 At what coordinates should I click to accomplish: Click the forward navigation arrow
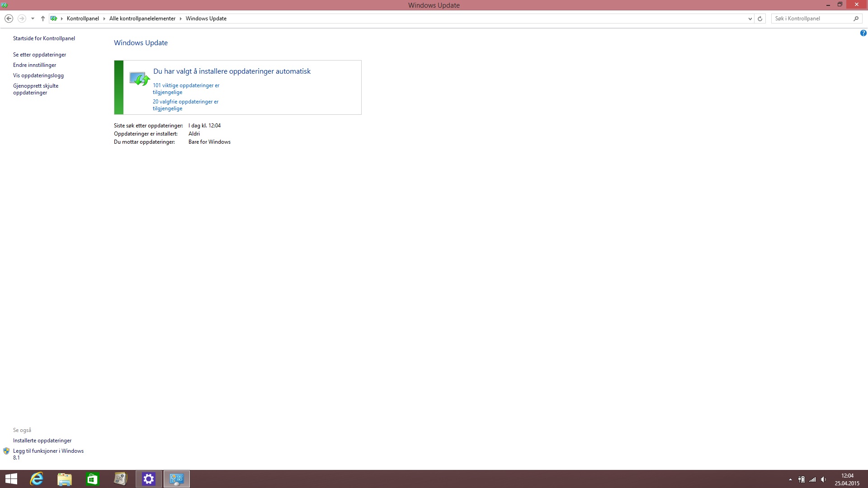pyautogui.click(x=22, y=19)
